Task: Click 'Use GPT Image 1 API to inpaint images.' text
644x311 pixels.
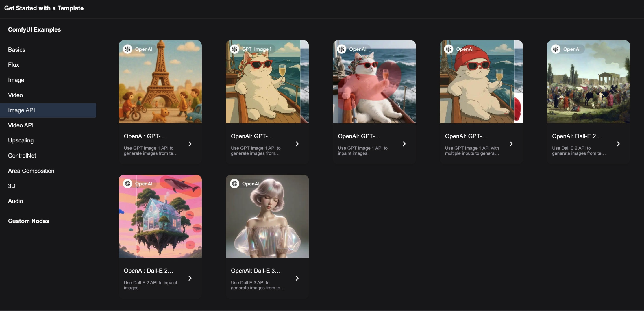Action: tap(363, 151)
